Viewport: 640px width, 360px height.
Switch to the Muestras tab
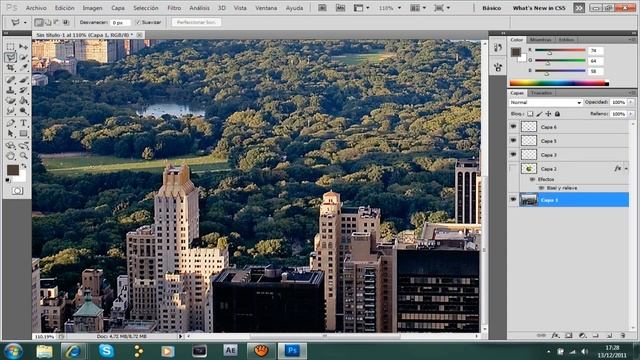click(540, 40)
